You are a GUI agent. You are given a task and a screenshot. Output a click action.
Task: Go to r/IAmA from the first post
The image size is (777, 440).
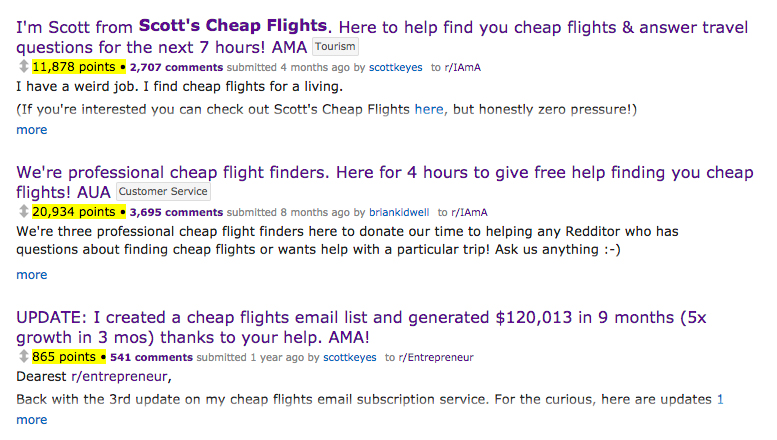(x=462, y=67)
